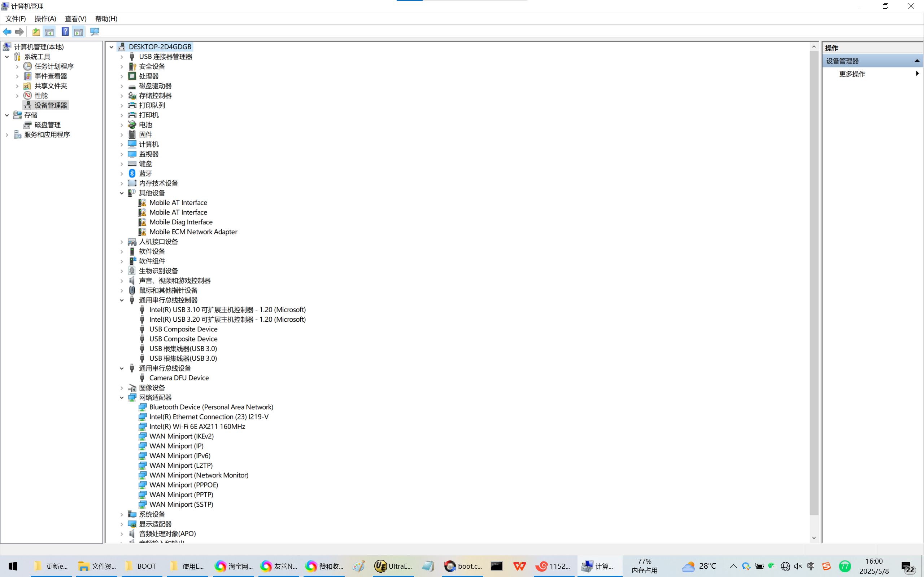
Task: Select the Camera DFU Device entry
Action: (179, 378)
